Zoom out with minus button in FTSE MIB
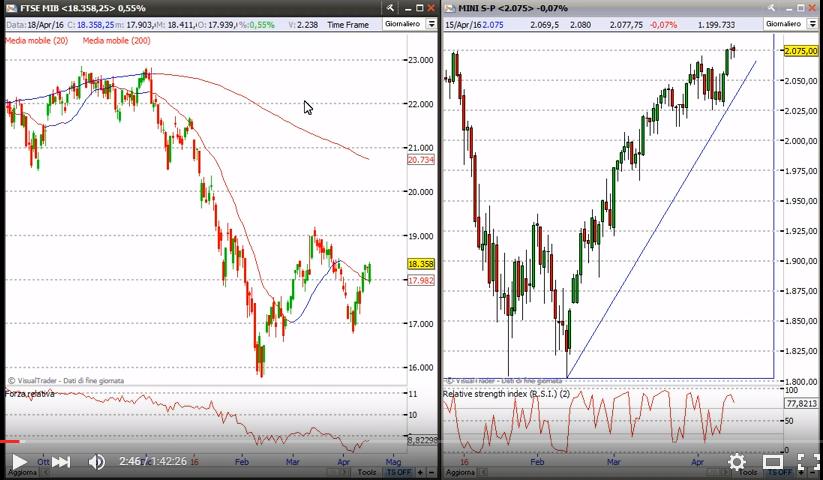823x480 pixels. click(x=431, y=473)
